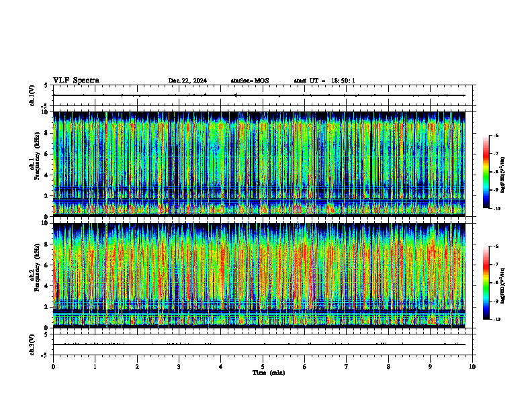Click the "-9" tick on ch.2 color bar
532x411 pixels.
click(x=496, y=301)
